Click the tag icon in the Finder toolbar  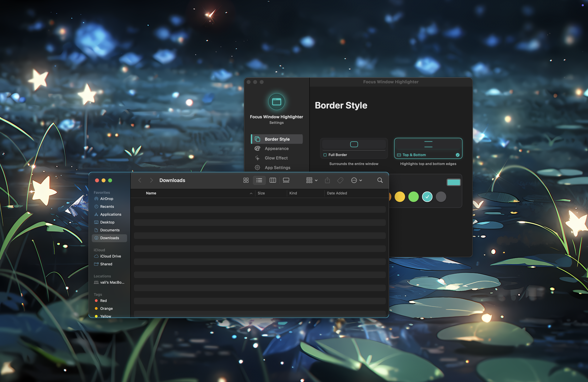click(340, 180)
